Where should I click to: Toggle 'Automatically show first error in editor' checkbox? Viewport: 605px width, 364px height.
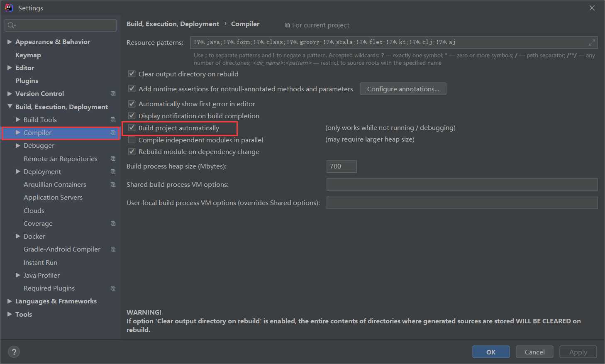(132, 104)
